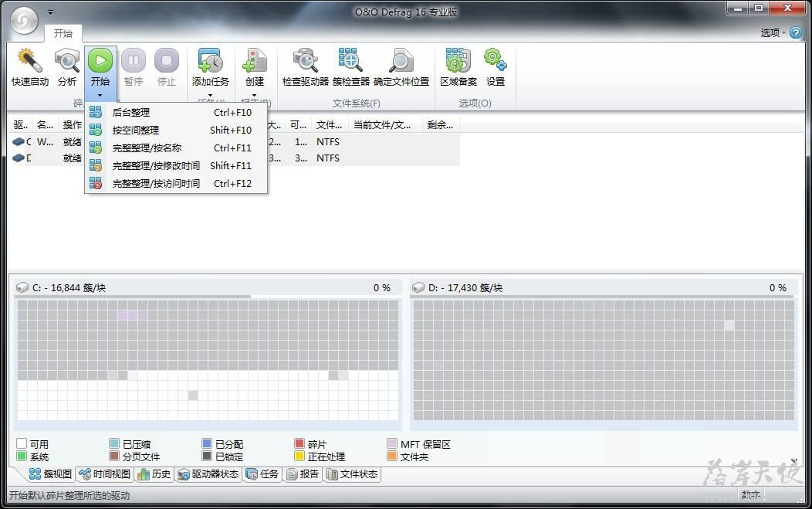Switch to the 时间视图 tab

click(105, 473)
